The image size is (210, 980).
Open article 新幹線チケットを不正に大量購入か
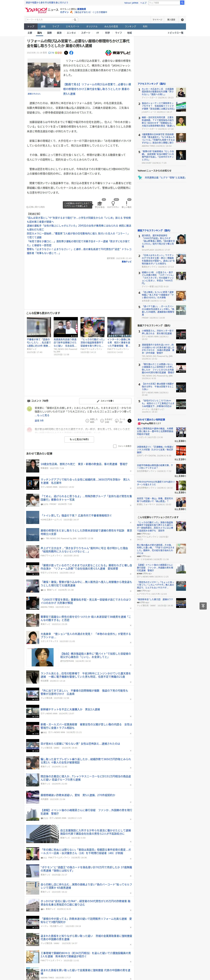coord(70,710)
